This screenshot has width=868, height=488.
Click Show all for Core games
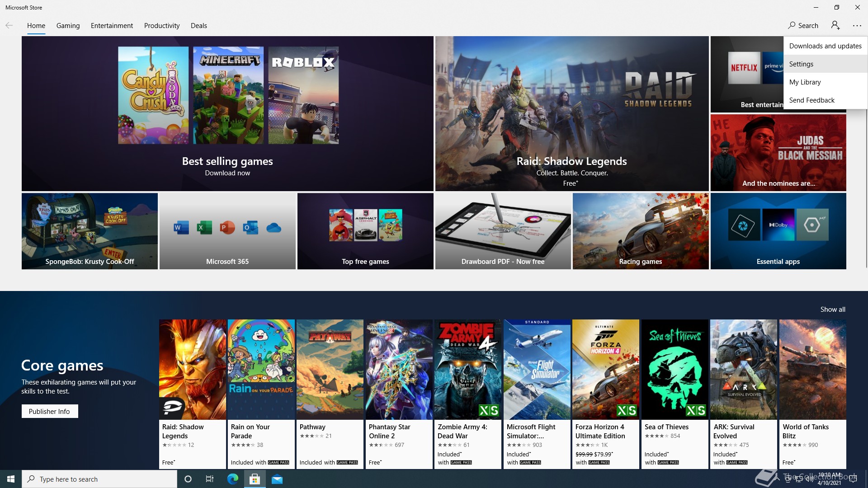click(833, 310)
